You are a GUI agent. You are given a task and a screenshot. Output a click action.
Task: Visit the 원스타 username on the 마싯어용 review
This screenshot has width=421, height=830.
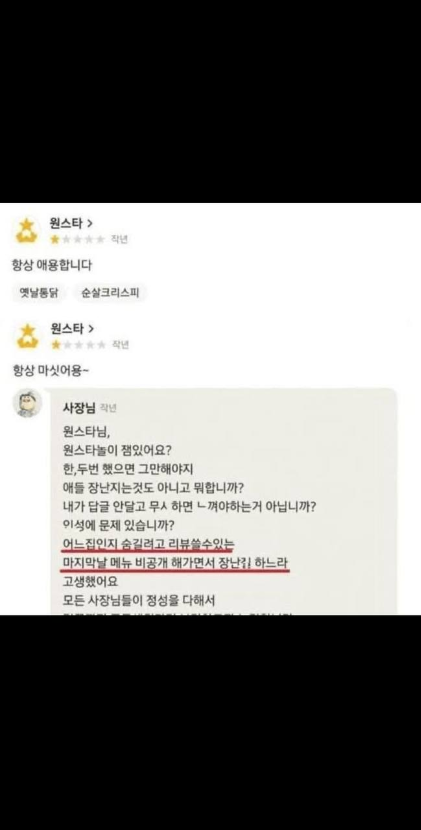tap(67, 329)
